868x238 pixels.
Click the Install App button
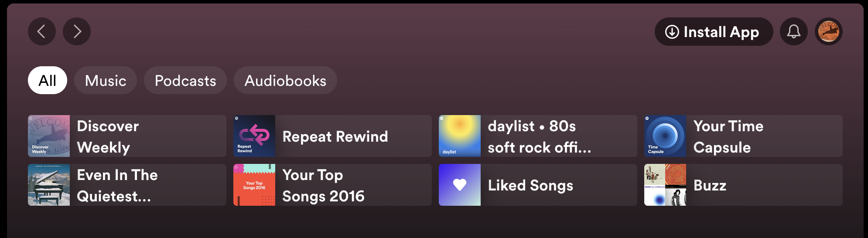pos(713,31)
